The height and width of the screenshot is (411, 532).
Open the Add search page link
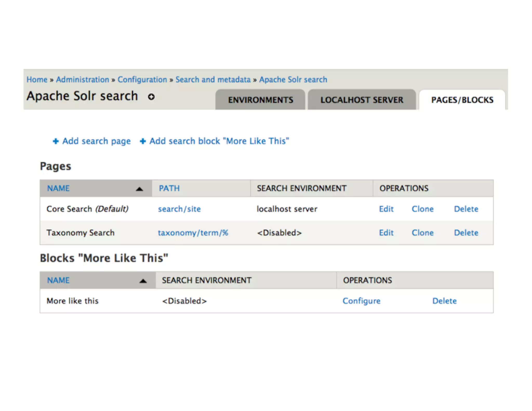pos(96,141)
